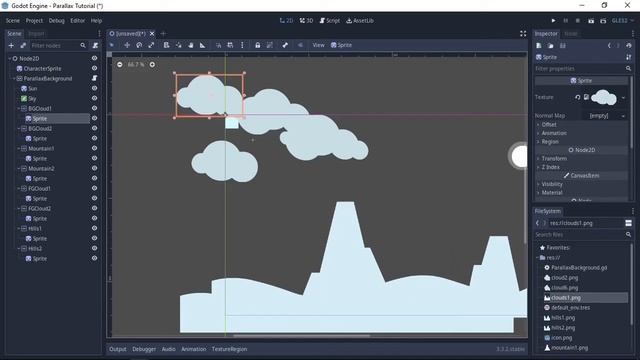Open the Scene menu
The height and width of the screenshot is (360, 640).
tap(13, 20)
